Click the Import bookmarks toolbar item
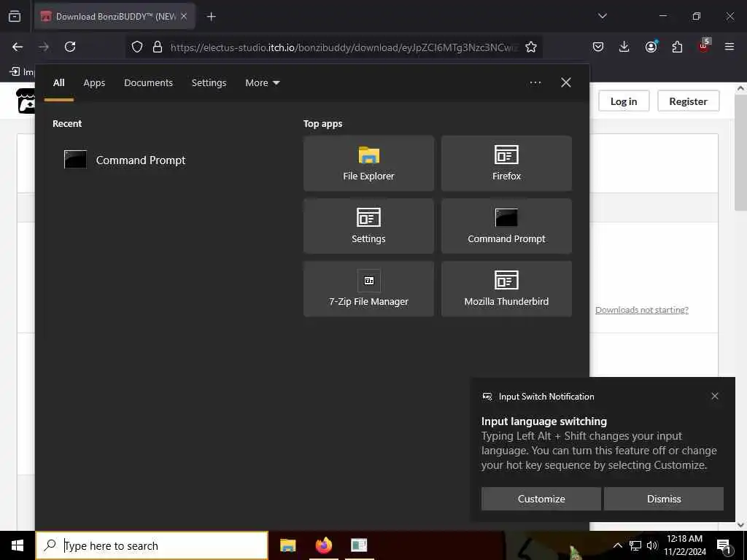This screenshot has width=747, height=560. (22, 72)
